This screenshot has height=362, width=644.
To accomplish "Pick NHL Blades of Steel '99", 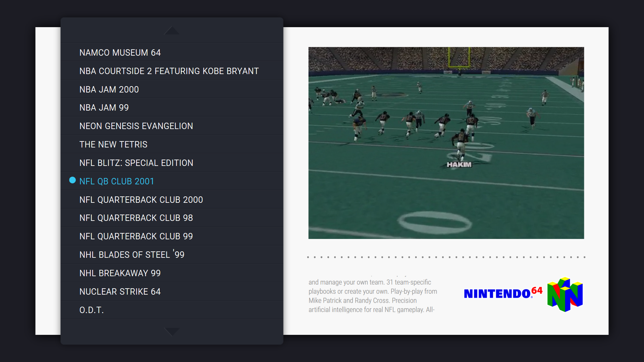I will (x=172, y=255).
